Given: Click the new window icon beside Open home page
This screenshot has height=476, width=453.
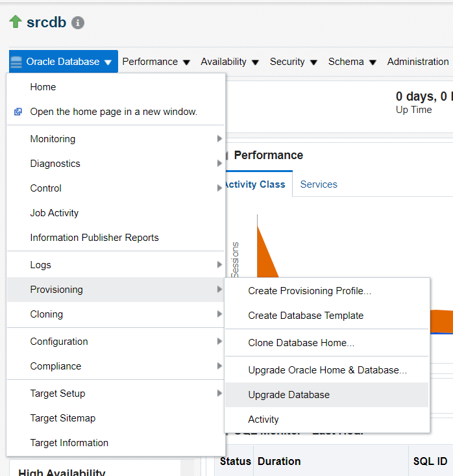Looking at the screenshot, I should tap(18, 112).
